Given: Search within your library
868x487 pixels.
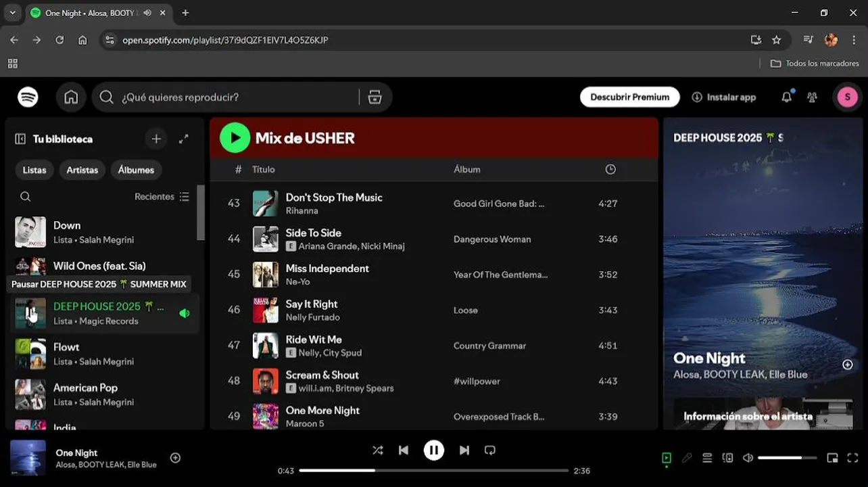Looking at the screenshot, I should 25,197.
